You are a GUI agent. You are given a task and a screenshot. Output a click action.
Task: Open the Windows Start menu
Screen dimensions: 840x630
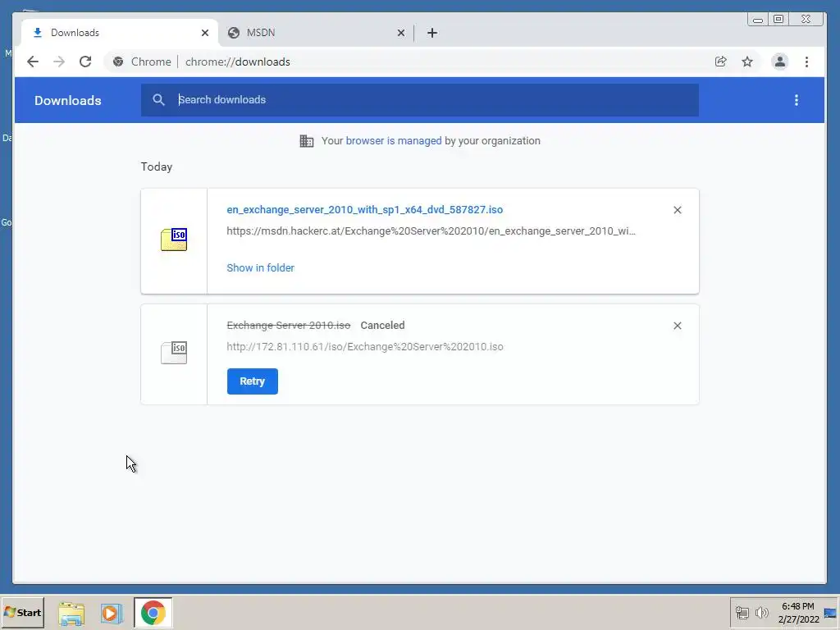tap(22, 612)
